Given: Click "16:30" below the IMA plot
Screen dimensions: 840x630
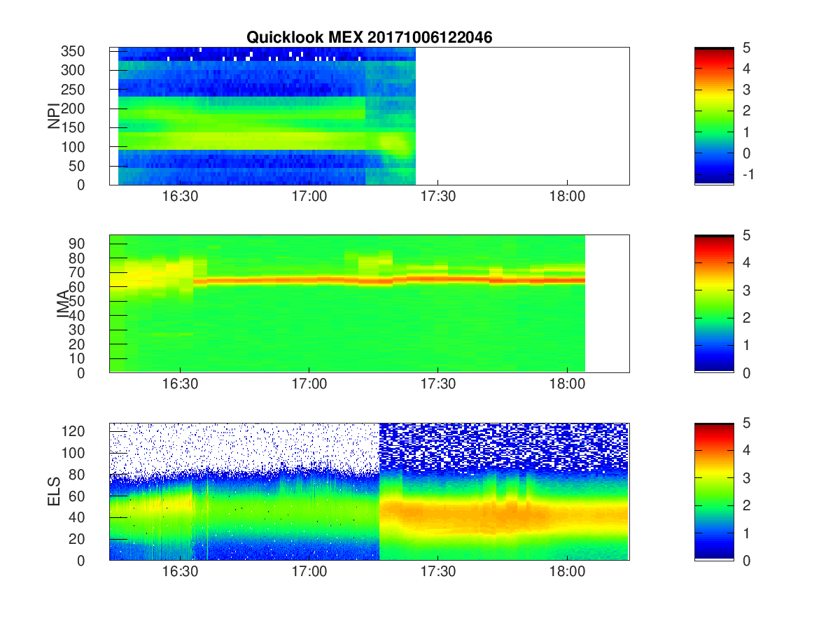Looking at the screenshot, I should click(180, 385).
